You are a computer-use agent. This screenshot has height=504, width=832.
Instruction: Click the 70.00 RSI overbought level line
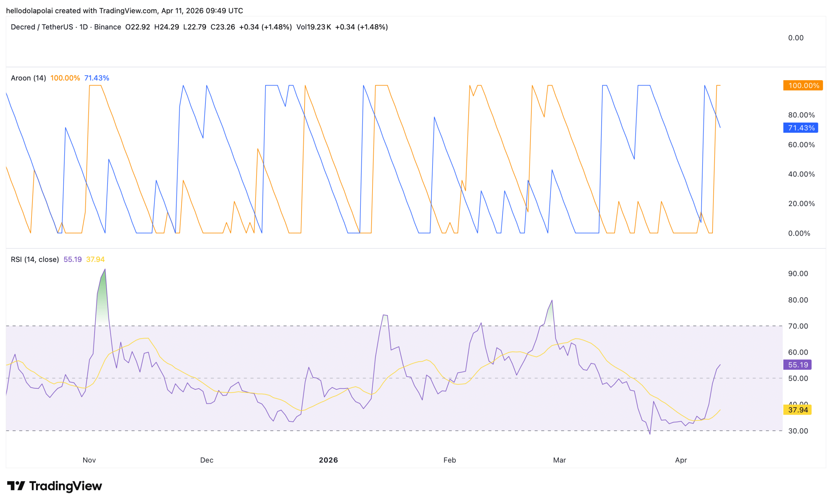pyautogui.click(x=405, y=326)
